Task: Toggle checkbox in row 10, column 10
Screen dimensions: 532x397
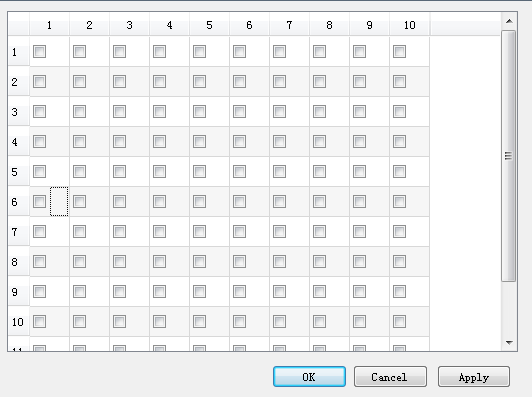Action: (399, 322)
